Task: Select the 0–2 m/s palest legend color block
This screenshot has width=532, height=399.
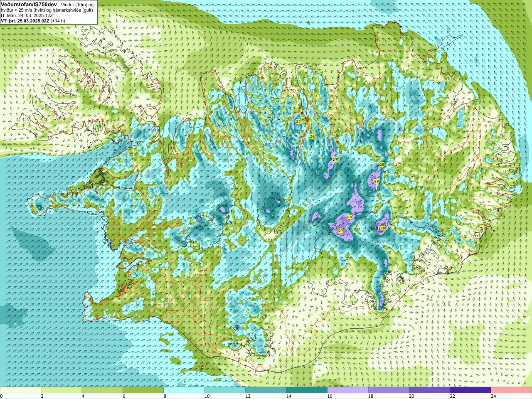Action: click(20, 390)
